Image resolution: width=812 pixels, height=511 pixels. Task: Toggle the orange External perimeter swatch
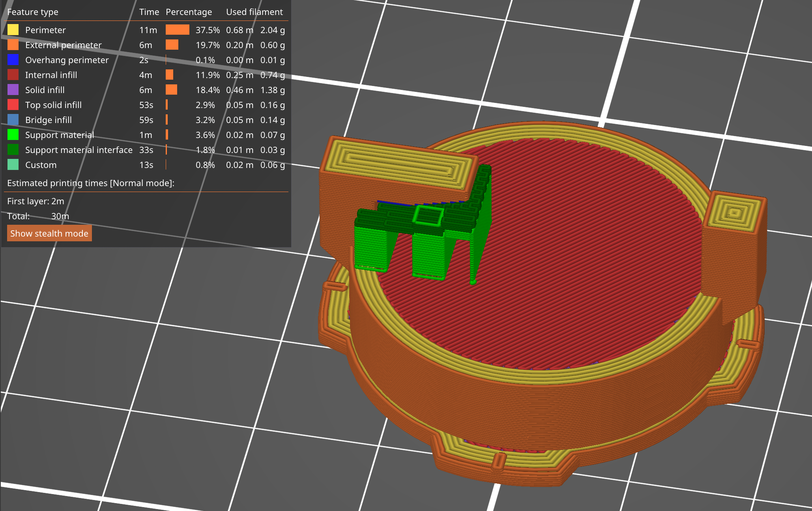click(13, 45)
